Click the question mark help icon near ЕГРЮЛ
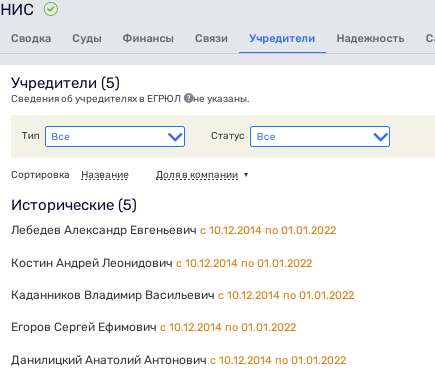435x370 pixels. 189,98
